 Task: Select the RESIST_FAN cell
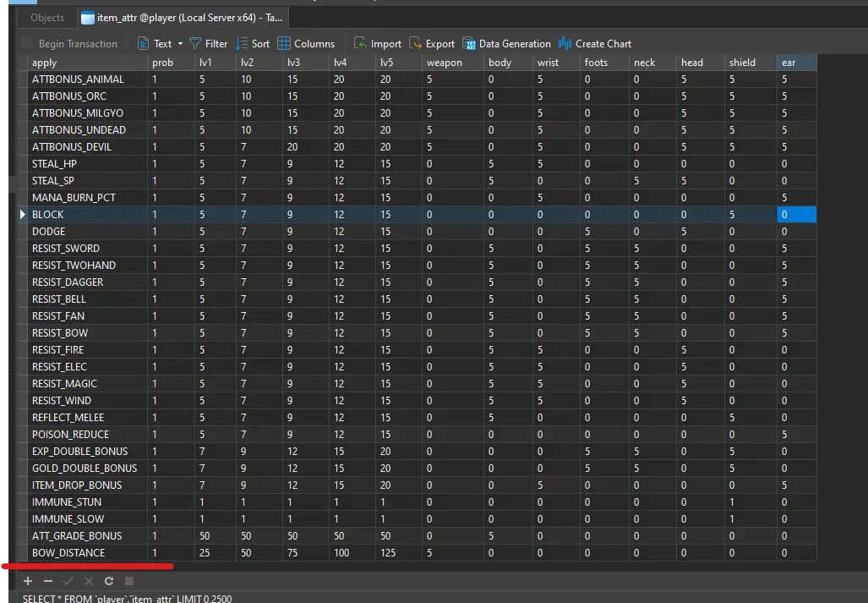[x=87, y=315]
